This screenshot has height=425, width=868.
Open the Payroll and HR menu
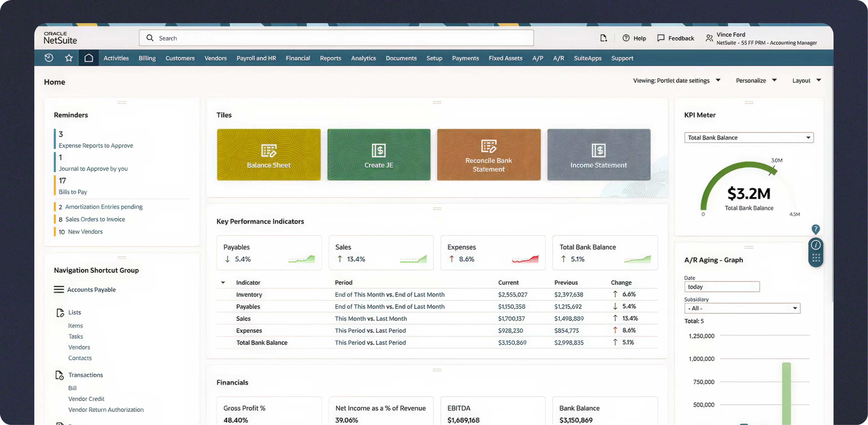pos(256,58)
